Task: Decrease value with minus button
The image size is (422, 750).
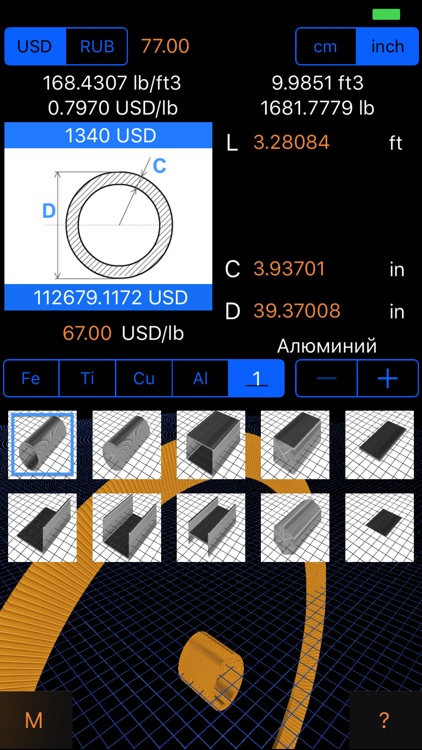Action: pos(326,378)
